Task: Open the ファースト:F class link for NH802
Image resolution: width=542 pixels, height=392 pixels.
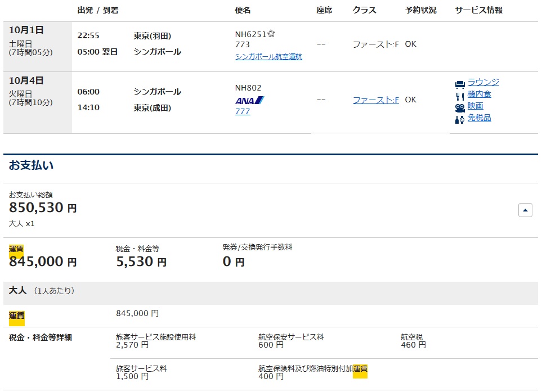Action: click(376, 100)
